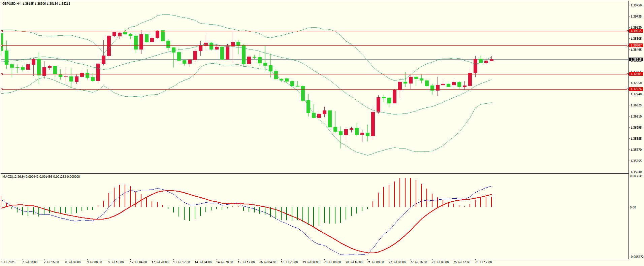Click the MACD zero level 0.00 label
Viewport: 644px width, 266px height.
click(x=633, y=207)
